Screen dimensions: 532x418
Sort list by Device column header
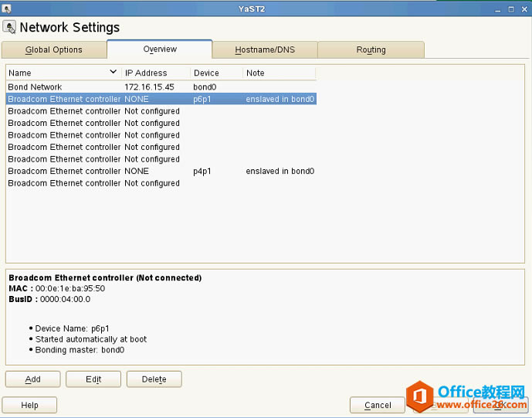coord(216,73)
